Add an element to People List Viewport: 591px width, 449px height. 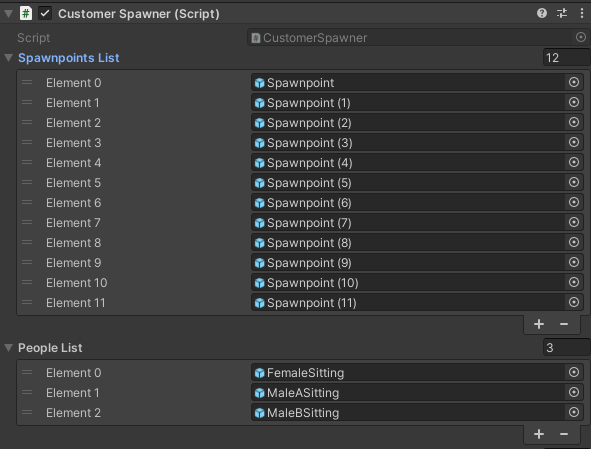pyautogui.click(x=539, y=434)
